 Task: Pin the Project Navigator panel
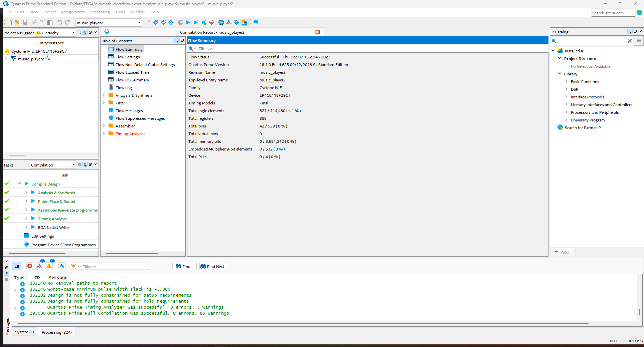pos(85,32)
